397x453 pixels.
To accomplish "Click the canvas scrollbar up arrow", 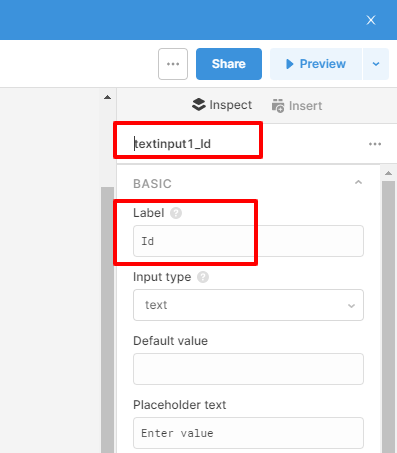I will (x=107, y=97).
